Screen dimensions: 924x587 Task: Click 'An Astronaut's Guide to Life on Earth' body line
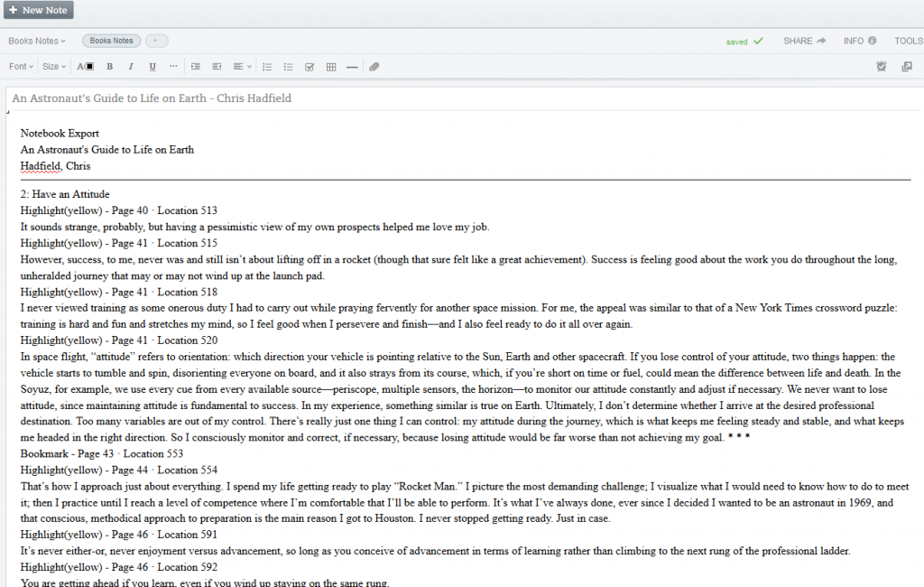(106, 150)
